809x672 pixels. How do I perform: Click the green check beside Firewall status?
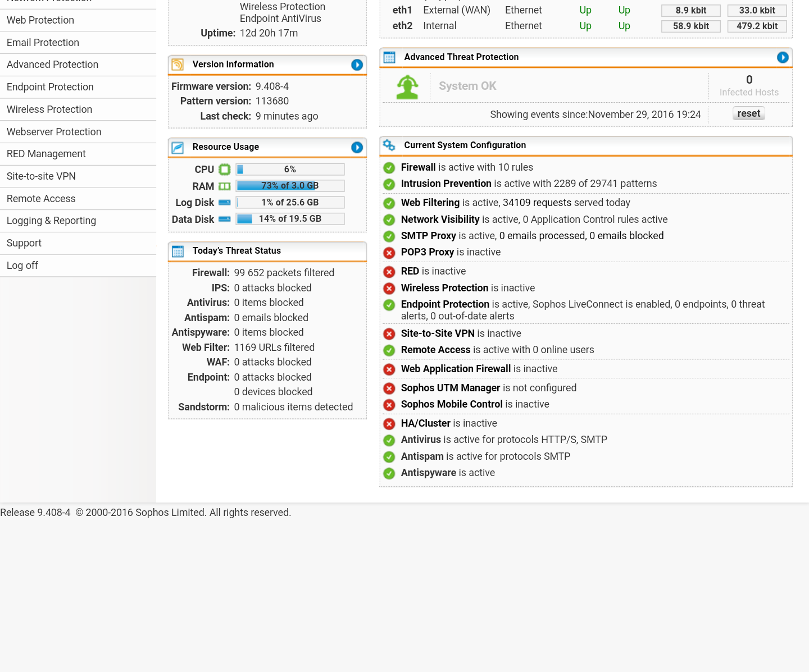(389, 167)
